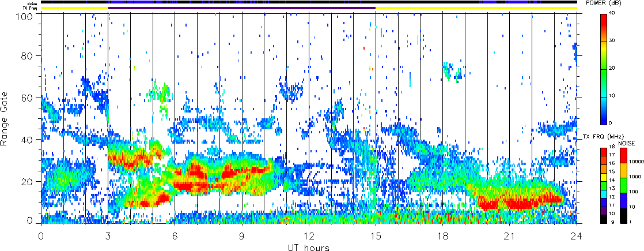Pick the black bottom swatch of the NOISE color bar
Screen dimensions: 644x251
click(x=623, y=216)
